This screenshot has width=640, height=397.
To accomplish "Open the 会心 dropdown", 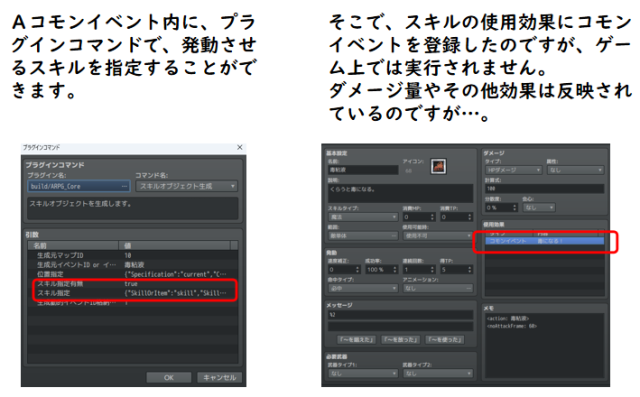I will pos(539,208).
